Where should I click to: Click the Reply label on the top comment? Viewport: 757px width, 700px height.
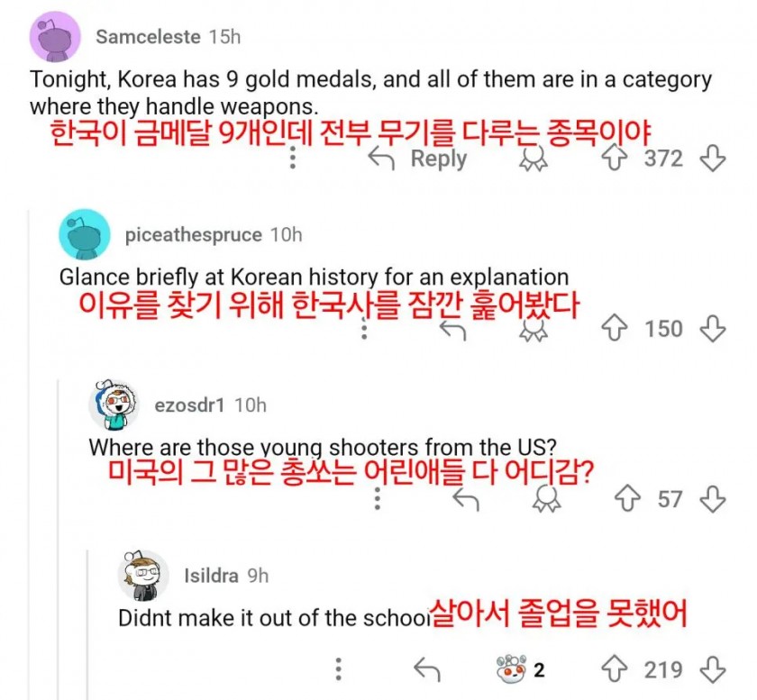(437, 159)
